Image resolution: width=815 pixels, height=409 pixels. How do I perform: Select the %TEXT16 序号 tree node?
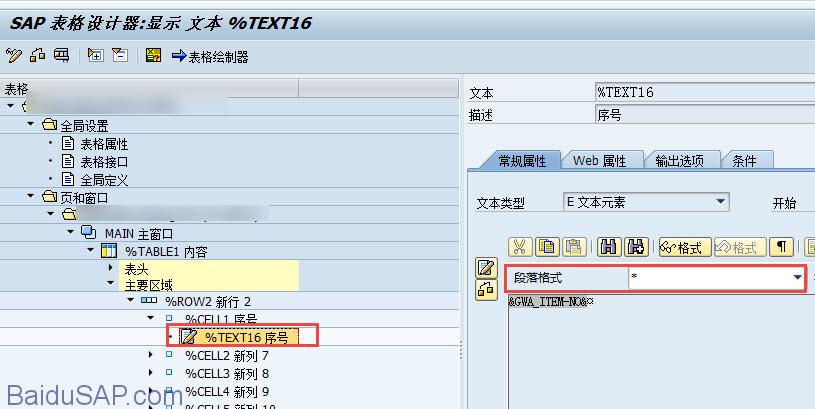[x=246, y=338]
